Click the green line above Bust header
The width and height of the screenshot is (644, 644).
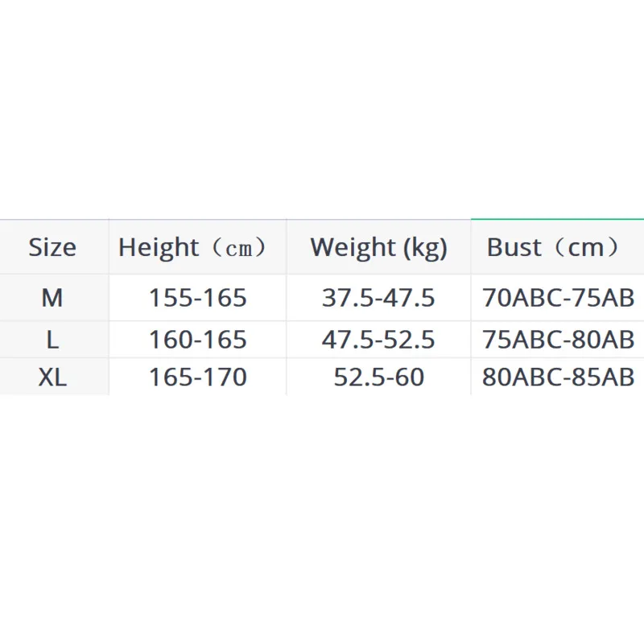point(557,219)
